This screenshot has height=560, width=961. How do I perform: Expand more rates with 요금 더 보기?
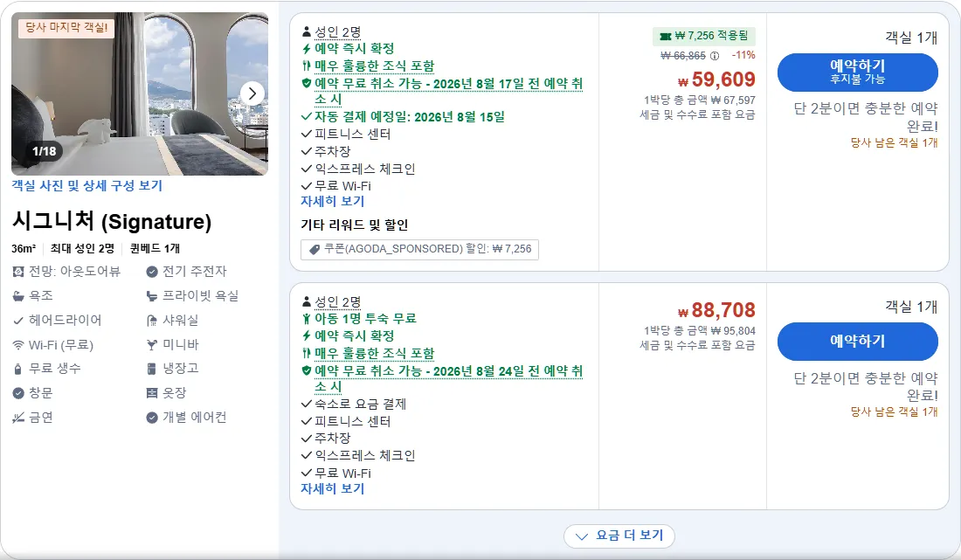click(619, 536)
